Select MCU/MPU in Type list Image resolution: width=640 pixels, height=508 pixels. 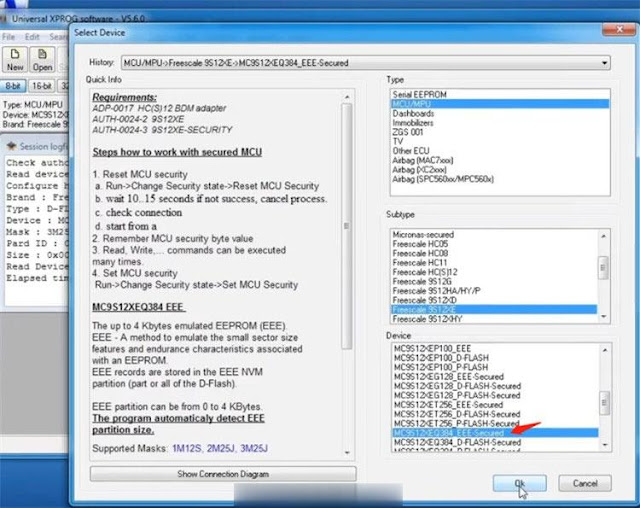tap(500, 104)
